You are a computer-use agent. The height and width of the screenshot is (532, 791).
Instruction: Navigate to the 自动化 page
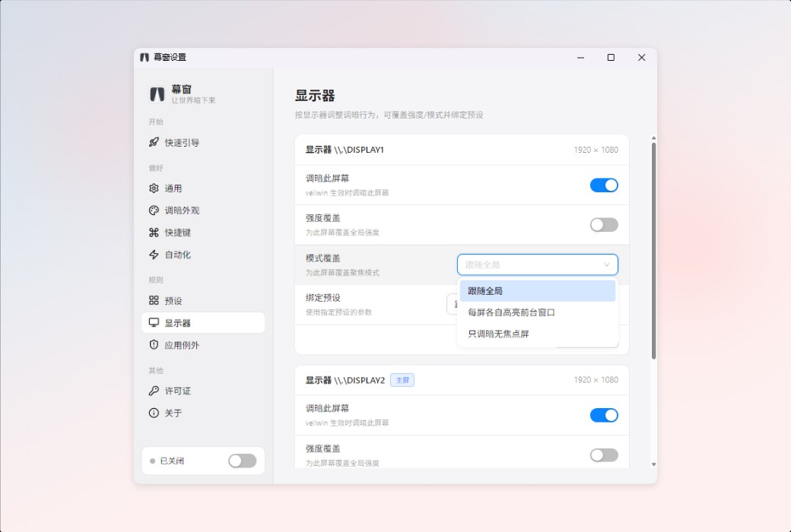click(x=203, y=255)
